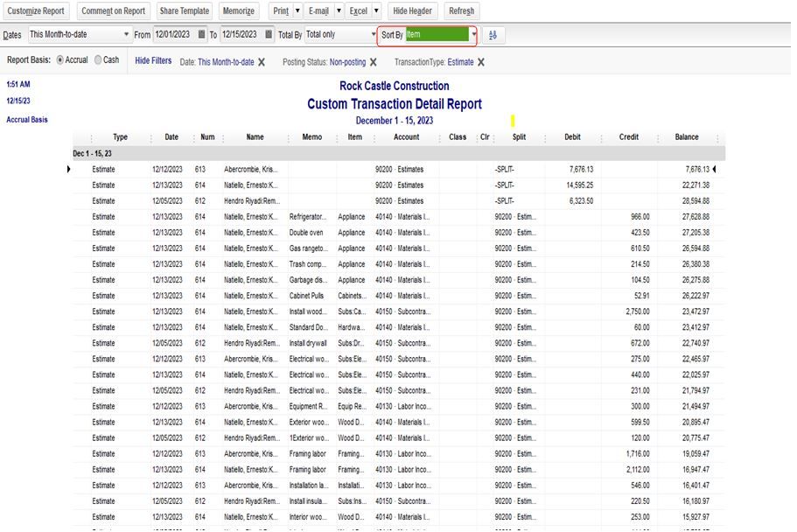797x532 pixels.
Task: Click the Clr column header
Action: tap(485, 137)
